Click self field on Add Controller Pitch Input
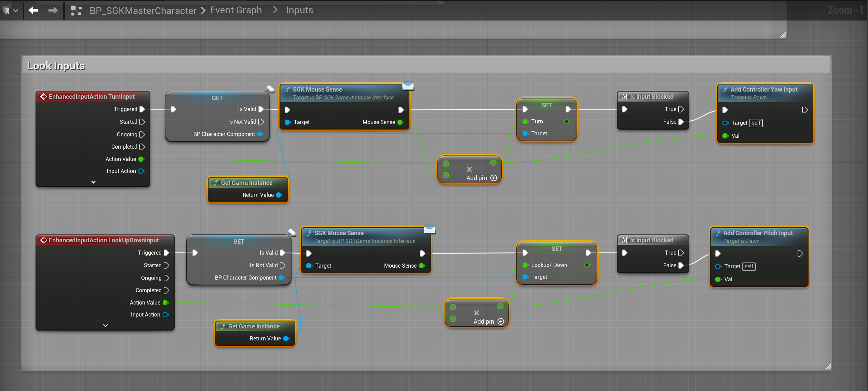The height and width of the screenshot is (391, 868). click(x=749, y=266)
